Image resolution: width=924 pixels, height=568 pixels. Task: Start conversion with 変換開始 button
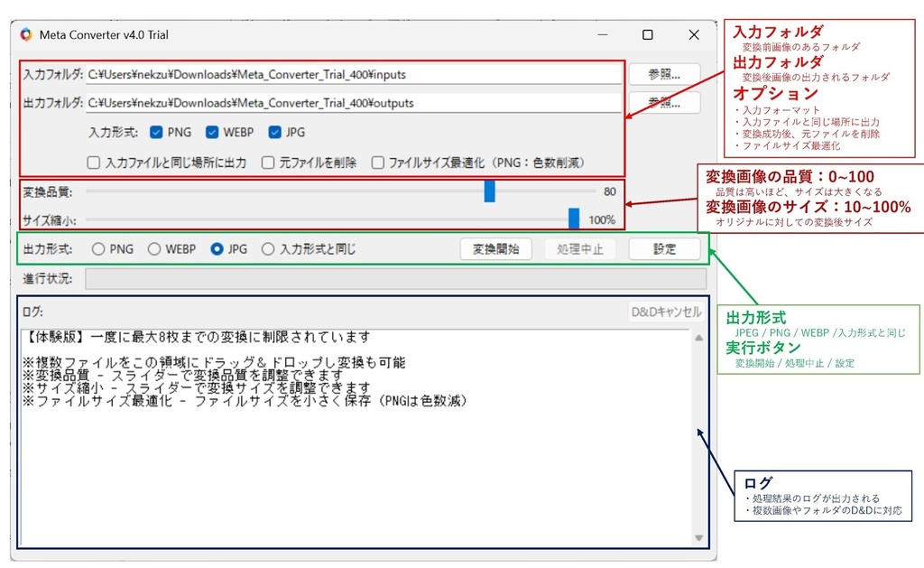[x=496, y=249]
